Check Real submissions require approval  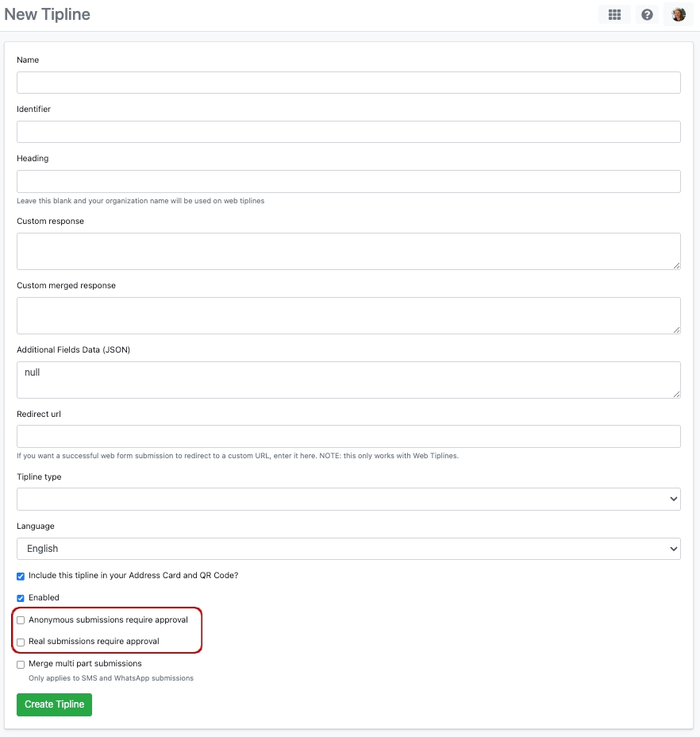pos(21,642)
